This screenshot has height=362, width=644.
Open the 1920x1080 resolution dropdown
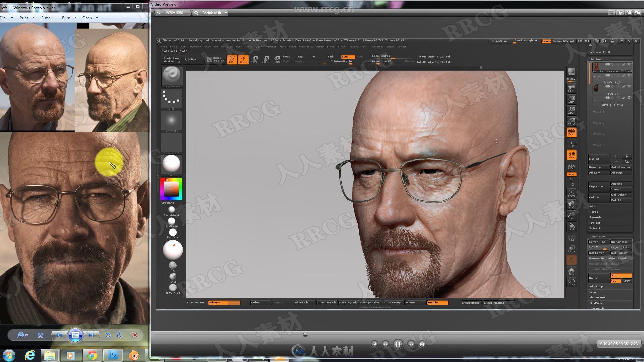[173, 13]
